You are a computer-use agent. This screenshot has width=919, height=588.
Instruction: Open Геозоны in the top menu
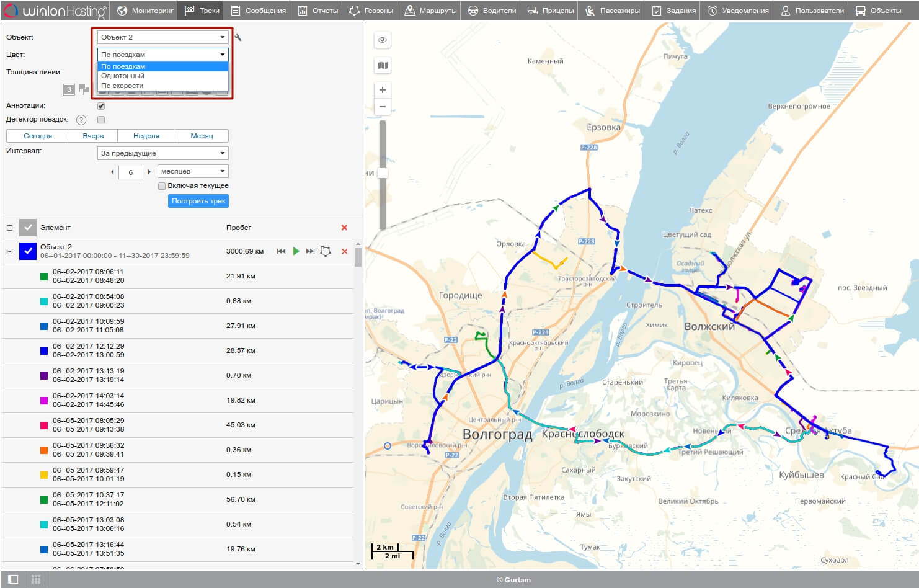[x=371, y=11]
